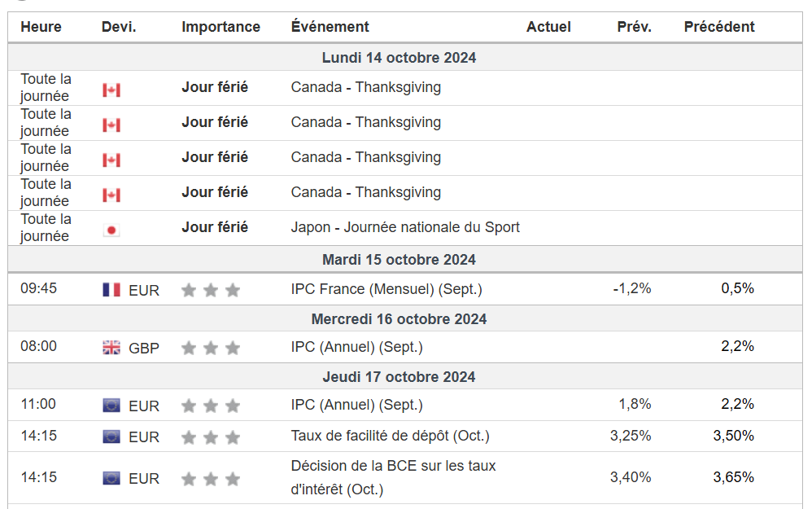The width and height of the screenshot is (812, 509).
Task: Open Taux de facilité de dépôt event
Action: (391, 436)
